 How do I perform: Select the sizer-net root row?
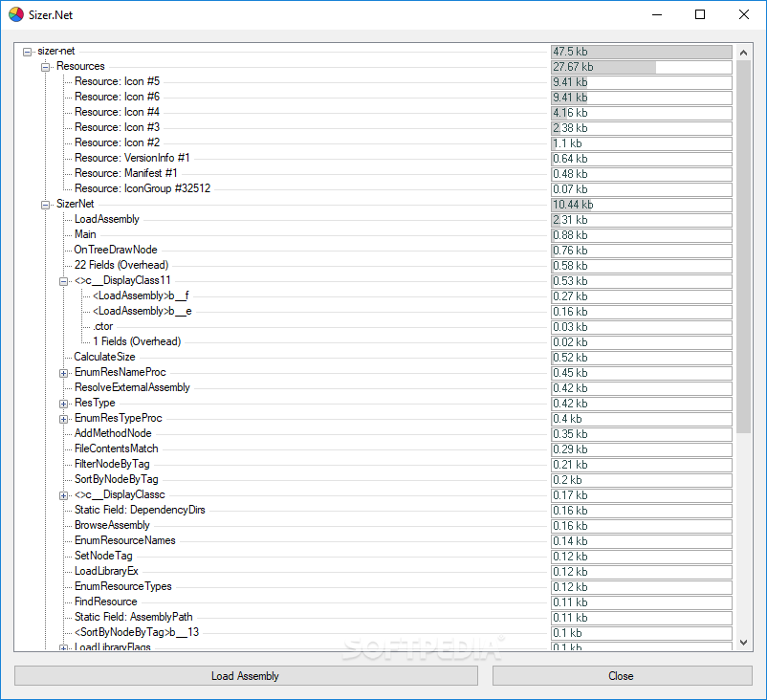[56, 51]
